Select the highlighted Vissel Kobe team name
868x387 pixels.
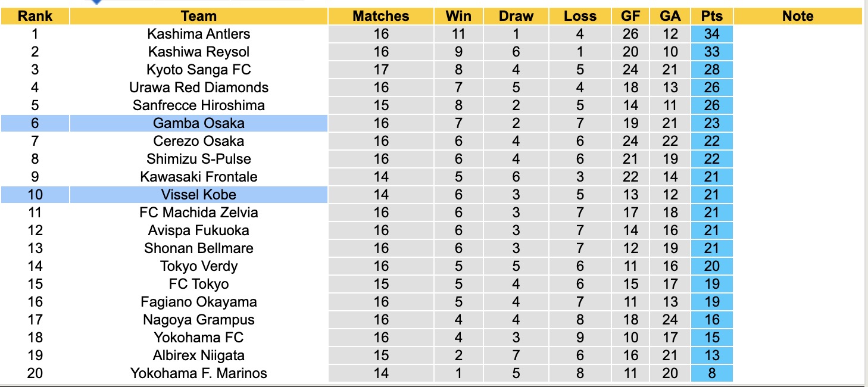tap(199, 195)
